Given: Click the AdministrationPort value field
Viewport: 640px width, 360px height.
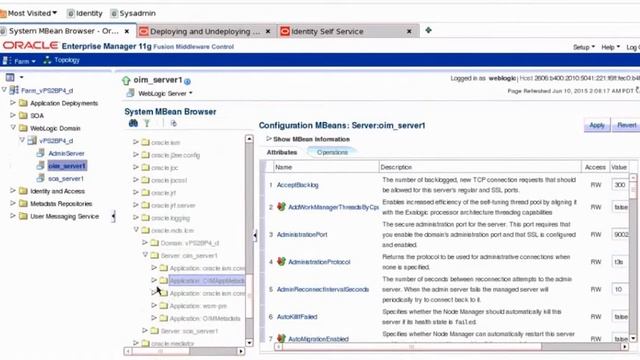Looking at the screenshot, I should pos(620,235).
